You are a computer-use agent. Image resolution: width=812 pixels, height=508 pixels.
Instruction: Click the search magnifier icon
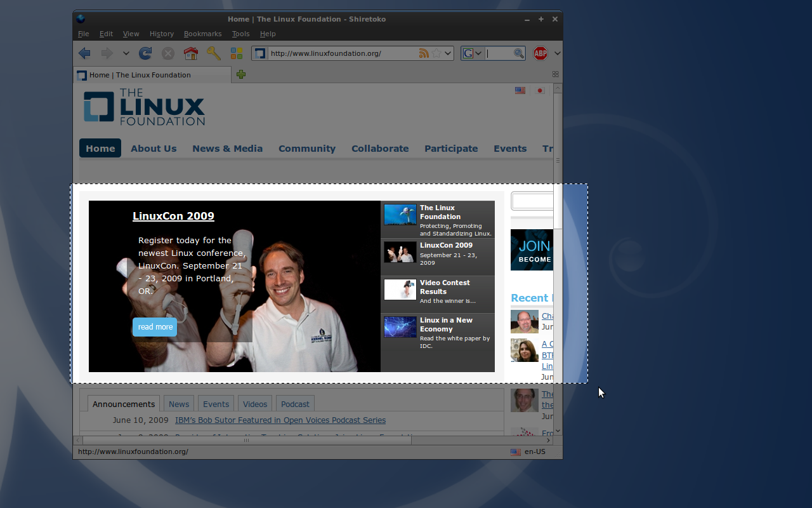coord(518,53)
